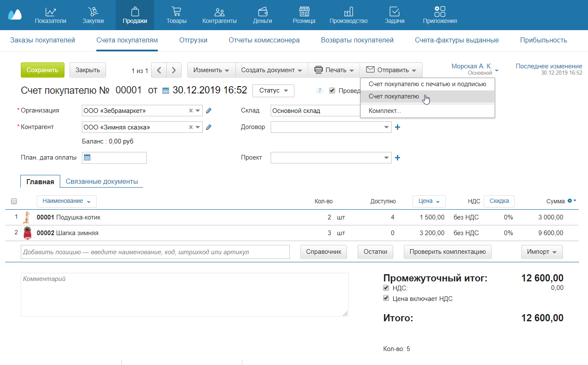The image size is (588, 365).
Task: Open the Деньги wallet icon
Action: tap(262, 12)
